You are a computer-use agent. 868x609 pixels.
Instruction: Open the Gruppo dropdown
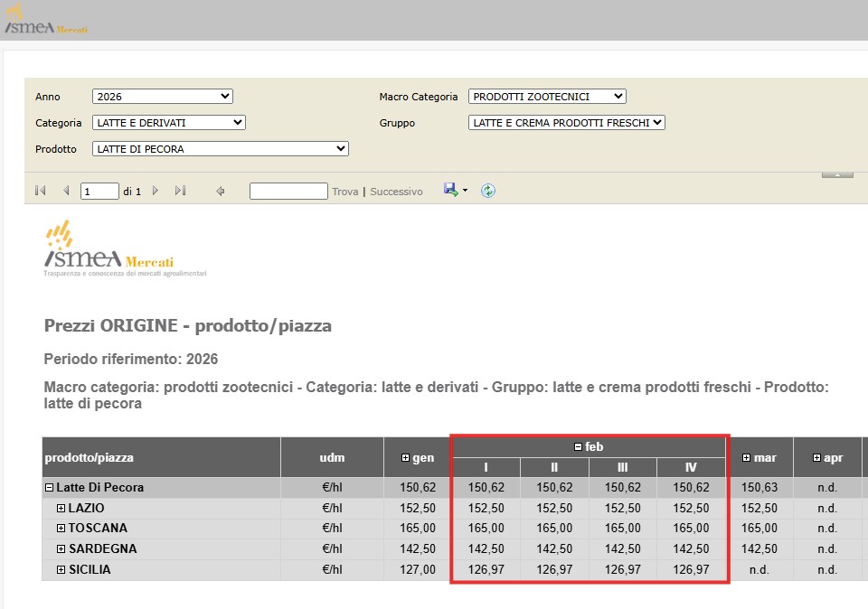tap(566, 122)
